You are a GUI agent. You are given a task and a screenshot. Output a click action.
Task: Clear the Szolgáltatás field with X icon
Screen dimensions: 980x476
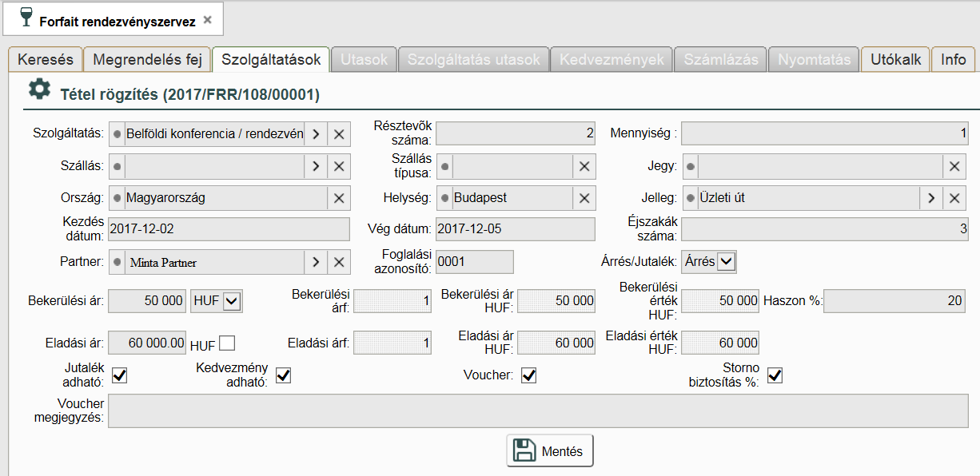point(339,134)
